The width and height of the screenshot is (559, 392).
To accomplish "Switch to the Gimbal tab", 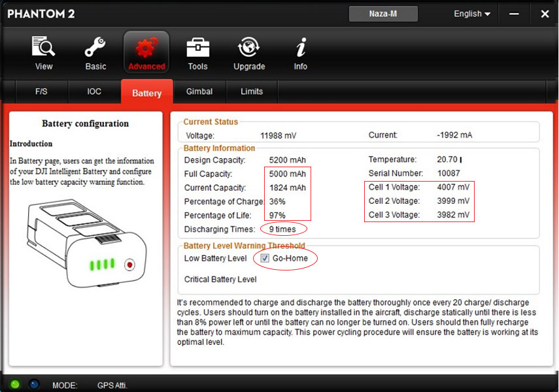I will pos(199,91).
